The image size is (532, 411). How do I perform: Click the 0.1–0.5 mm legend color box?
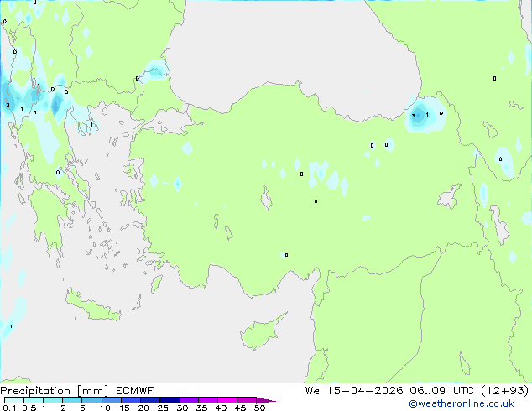pyautogui.click(x=14, y=400)
